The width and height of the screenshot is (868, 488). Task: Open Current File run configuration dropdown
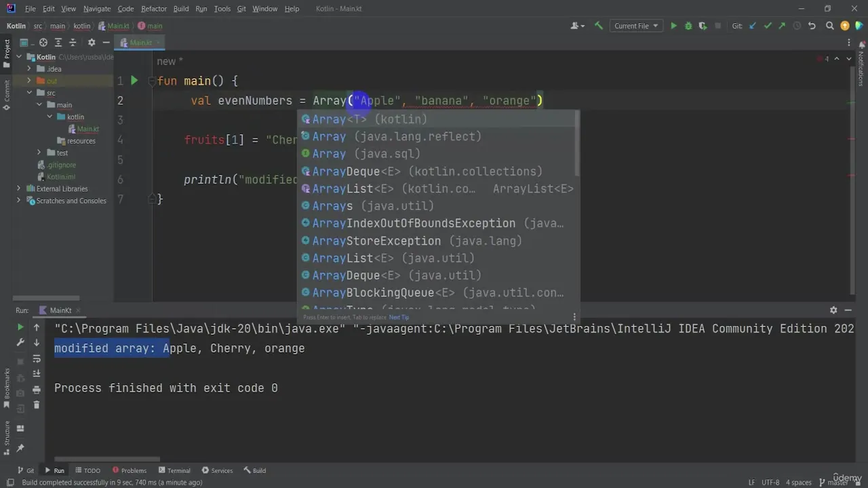click(x=636, y=26)
